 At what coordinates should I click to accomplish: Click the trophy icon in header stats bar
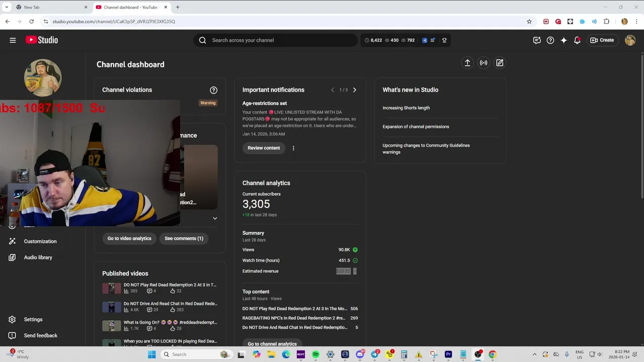(444, 40)
